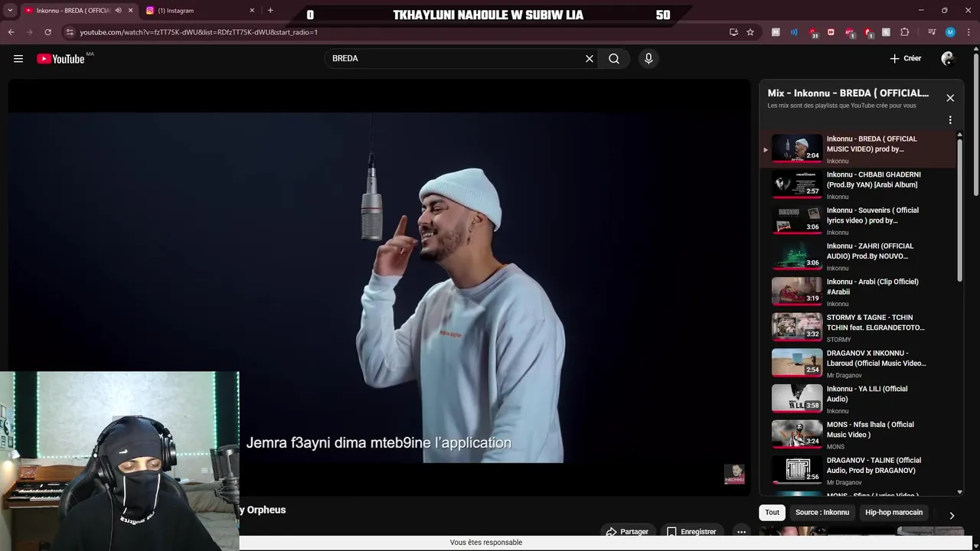Bookmark this page with star icon

pos(750,32)
